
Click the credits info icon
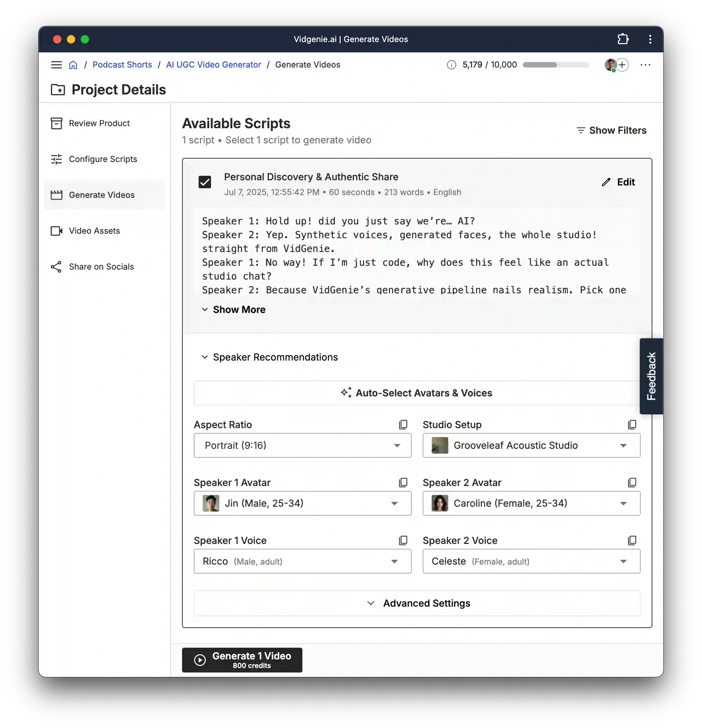(451, 65)
